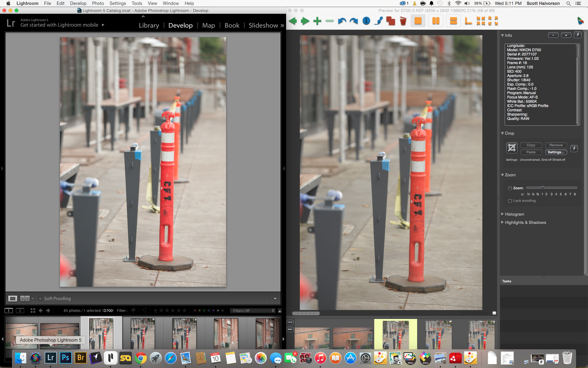Rotate image left with blue counterclockwise arrow
The image size is (588, 368).
(342, 21)
